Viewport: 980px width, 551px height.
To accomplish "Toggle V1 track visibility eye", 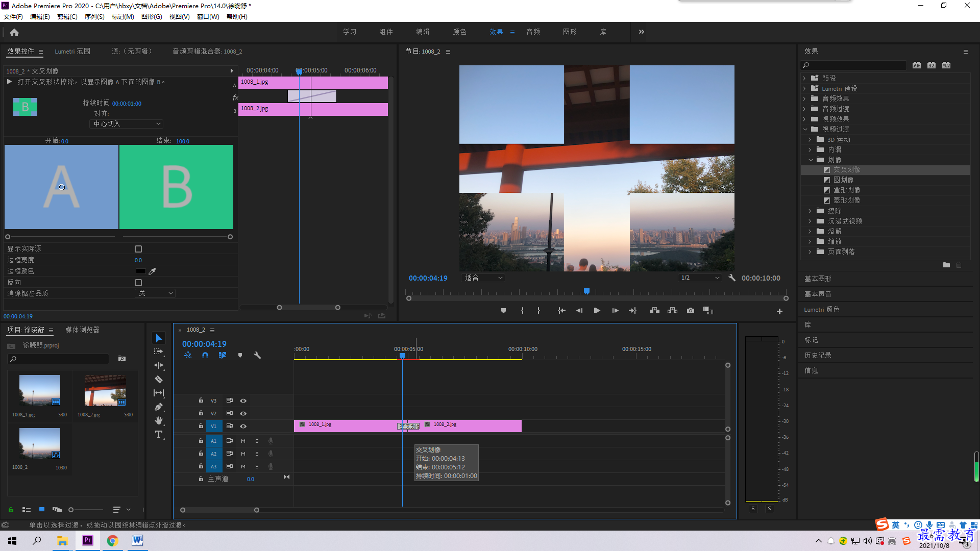I will click(243, 427).
